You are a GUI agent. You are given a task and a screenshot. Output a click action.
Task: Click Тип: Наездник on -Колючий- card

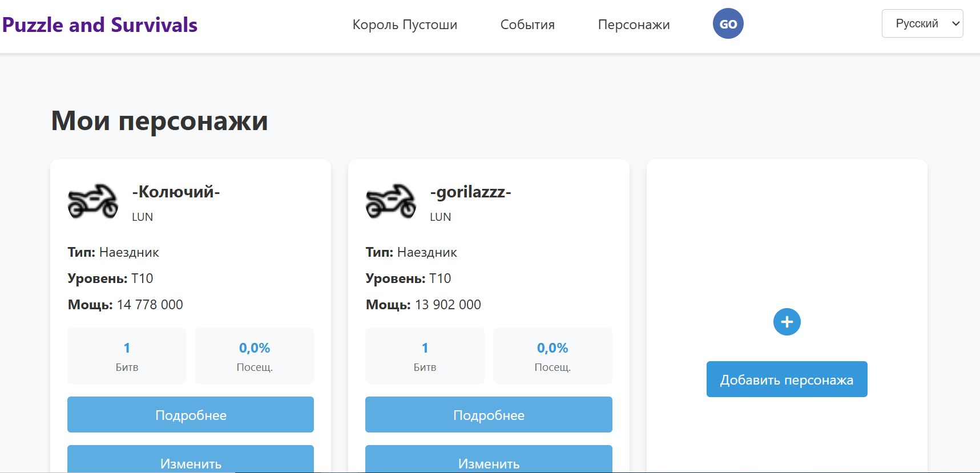pyautogui.click(x=114, y=252)
